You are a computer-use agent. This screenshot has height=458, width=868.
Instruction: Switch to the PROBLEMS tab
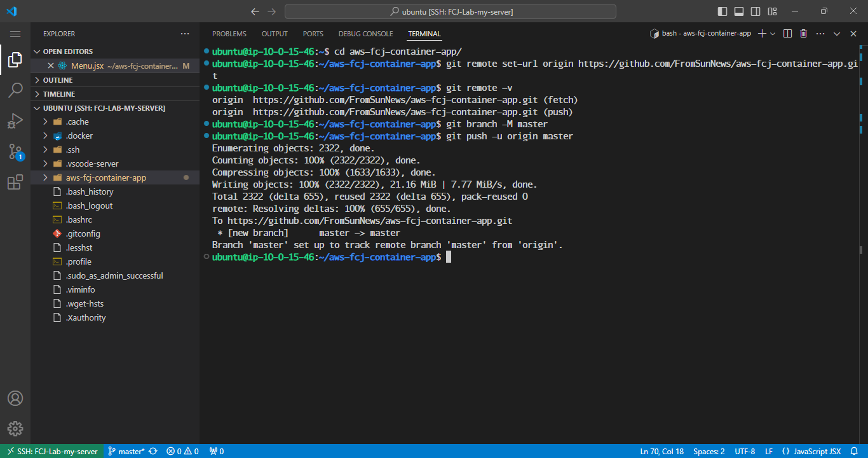tap(229, 34)
